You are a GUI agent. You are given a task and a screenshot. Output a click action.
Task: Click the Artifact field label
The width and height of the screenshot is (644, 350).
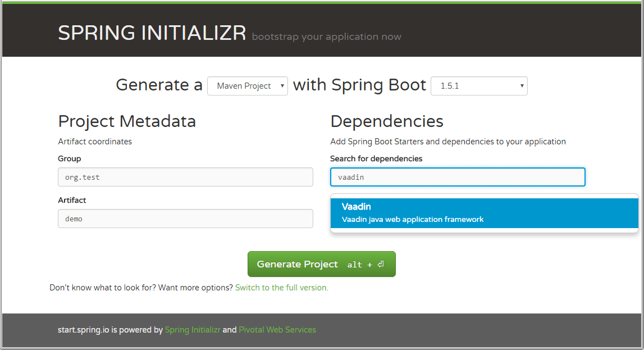(72, 200)
